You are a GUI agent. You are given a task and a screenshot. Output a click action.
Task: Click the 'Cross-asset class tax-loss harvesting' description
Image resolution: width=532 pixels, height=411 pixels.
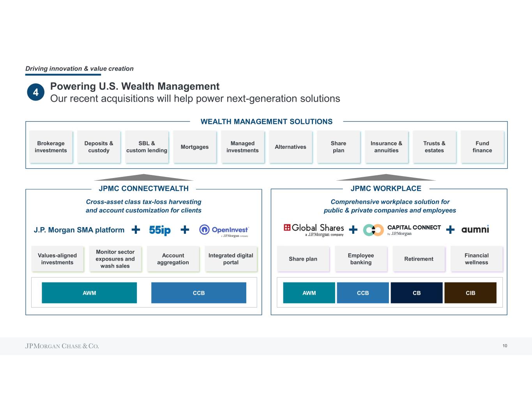(143, 206)
